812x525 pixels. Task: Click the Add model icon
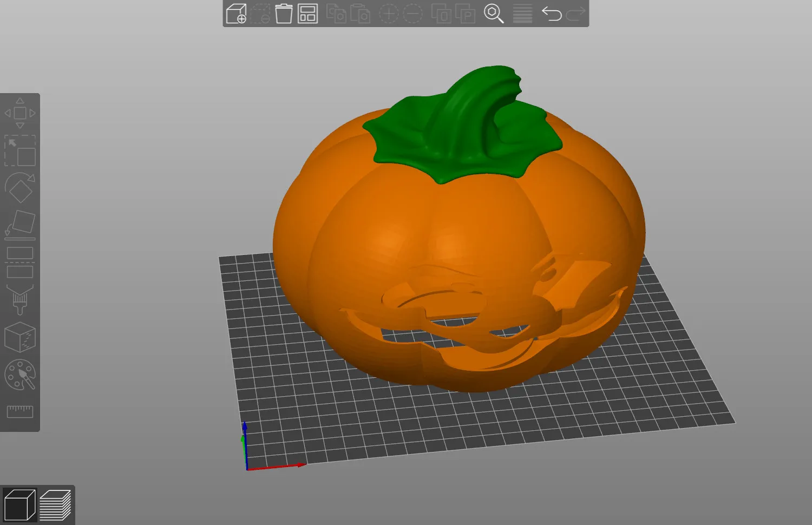click(x=236, y=14)
